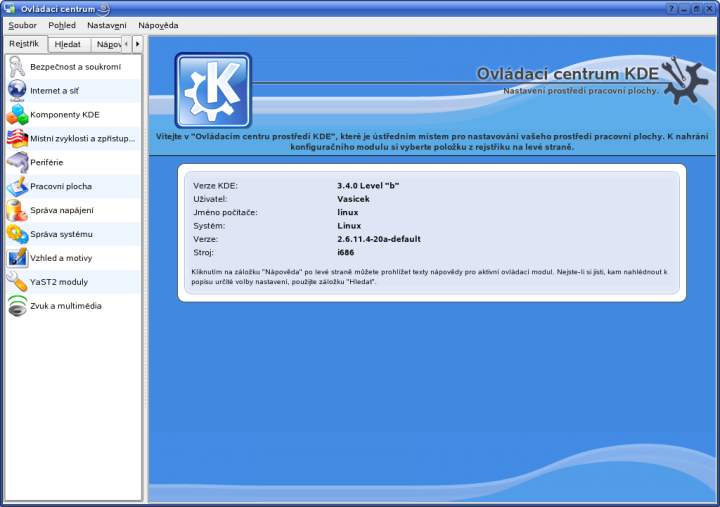Click the Periférie hardware icon
The image size is (720, 507).
coord(17,162)
